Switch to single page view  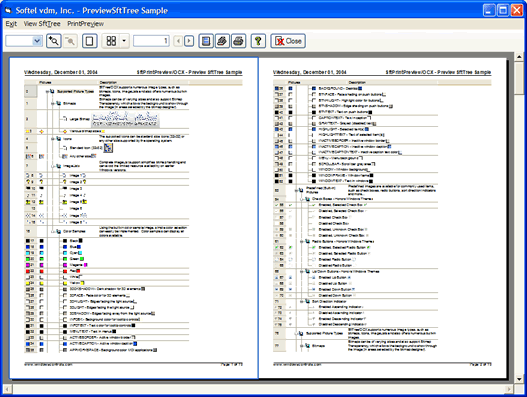click(90, 41)
